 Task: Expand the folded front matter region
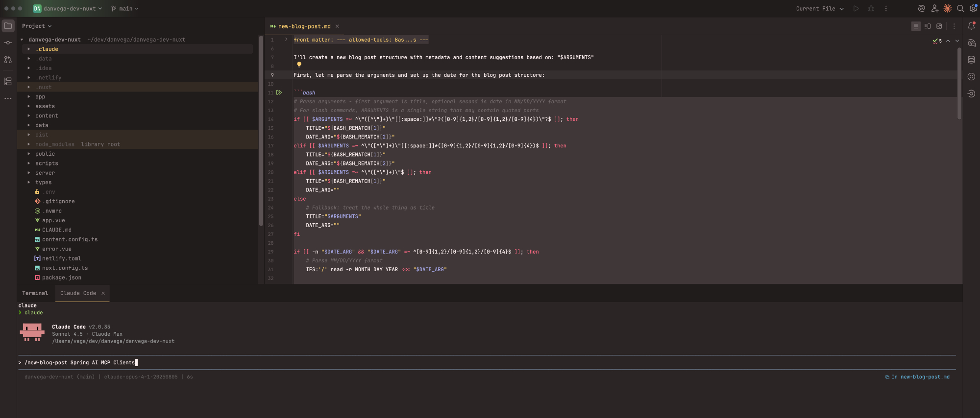coord(286,40)
